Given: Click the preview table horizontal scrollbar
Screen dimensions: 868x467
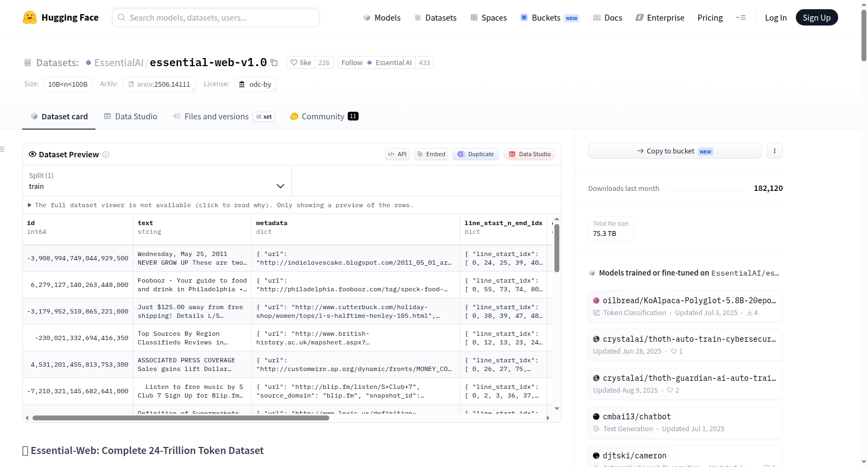Looking at the screenshot, I should point(181,418).
